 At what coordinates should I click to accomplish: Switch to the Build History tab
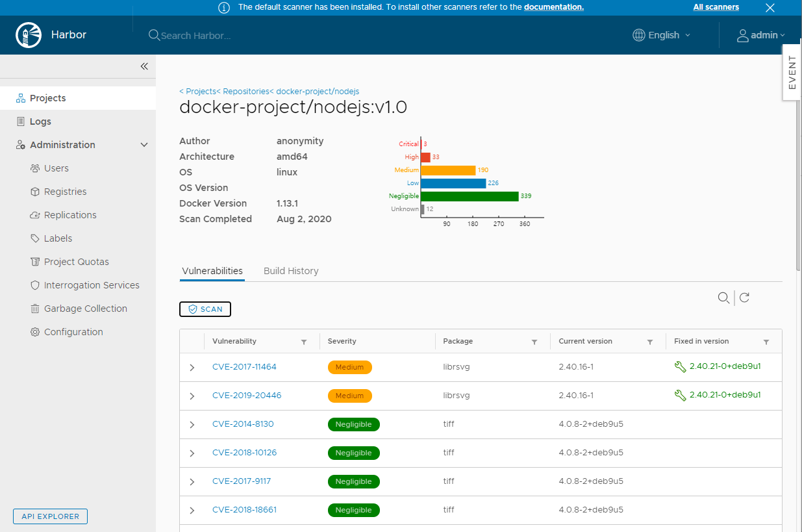291,271
